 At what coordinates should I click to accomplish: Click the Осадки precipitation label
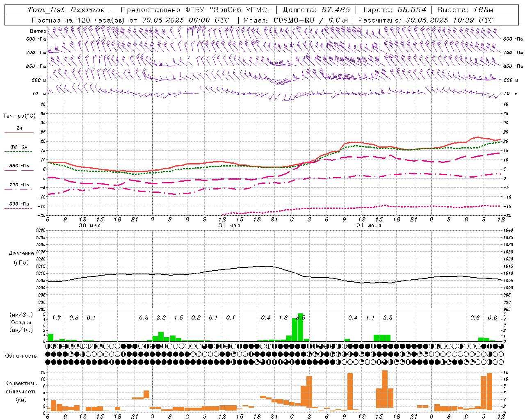click(21, 322)
